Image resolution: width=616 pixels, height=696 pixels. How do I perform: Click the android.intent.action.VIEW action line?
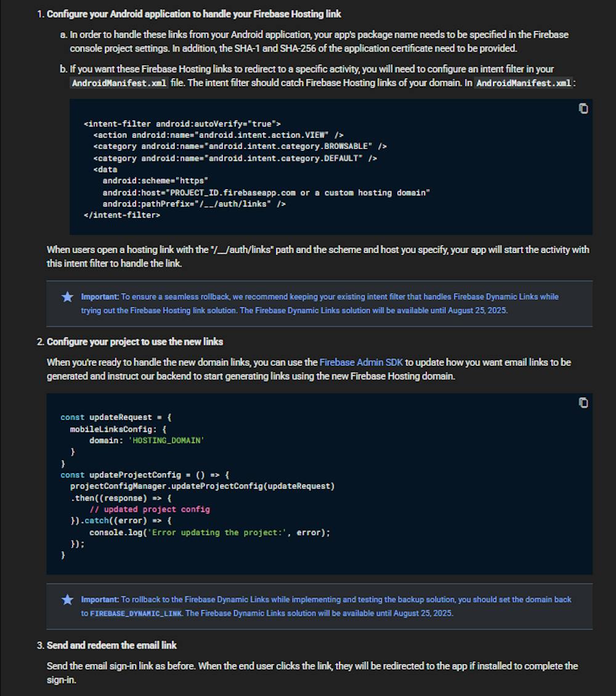[218, 135]
